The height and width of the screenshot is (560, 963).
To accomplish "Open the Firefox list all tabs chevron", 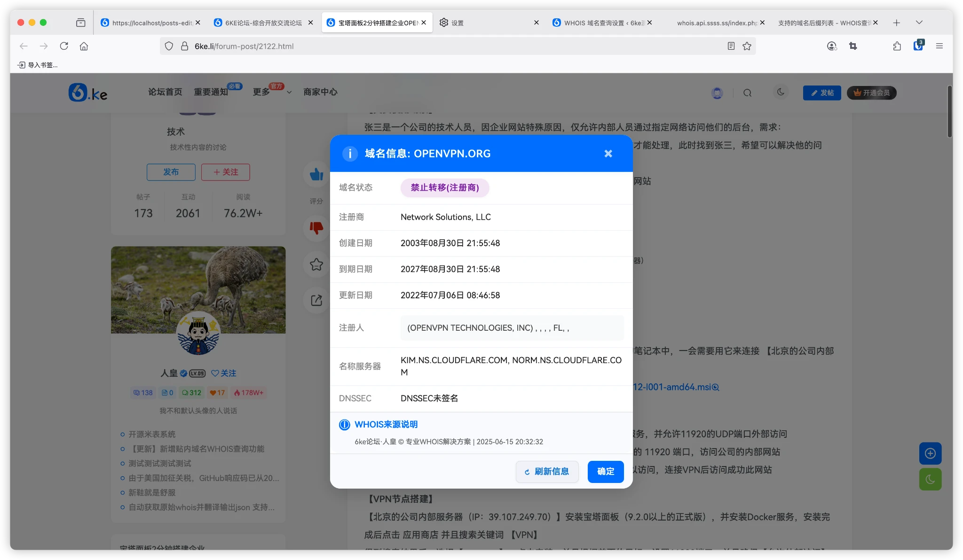I will click(x=919, y=23).
